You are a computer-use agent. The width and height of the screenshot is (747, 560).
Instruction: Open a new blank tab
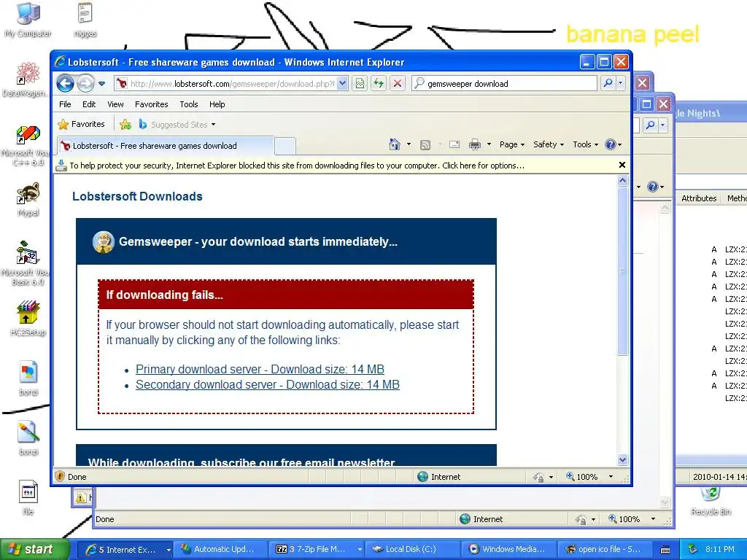click(285, 146)
